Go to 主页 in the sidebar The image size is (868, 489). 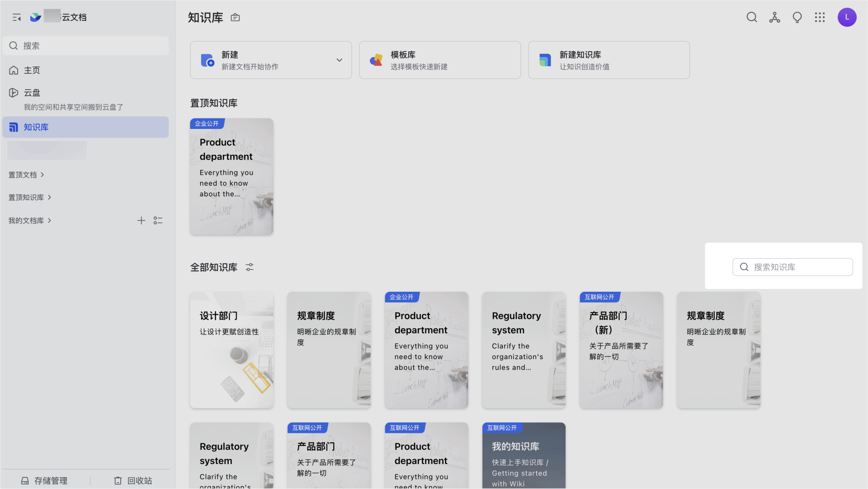click(32, 70)
